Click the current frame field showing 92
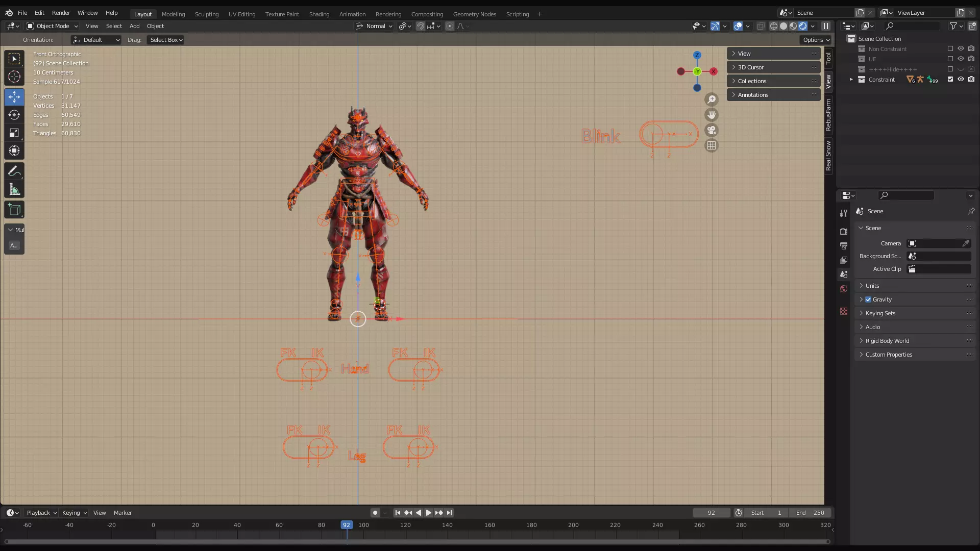Viewport: 980px width, 551px height. [x=712, y=513]
